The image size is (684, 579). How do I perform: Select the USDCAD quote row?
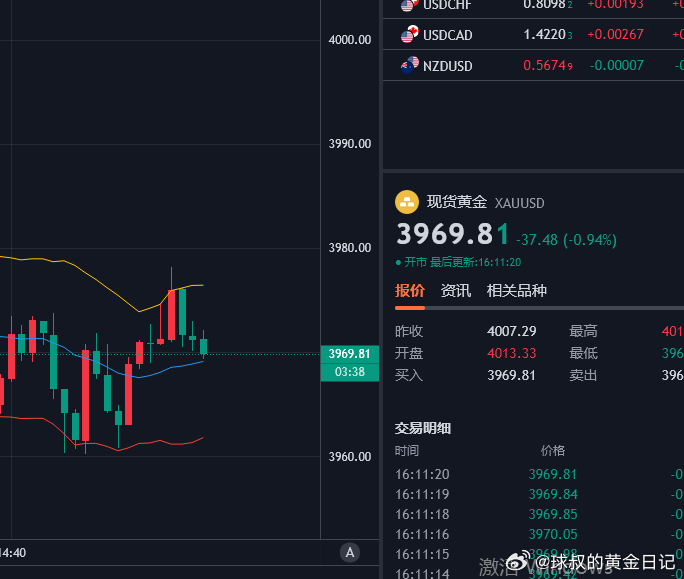[533, 34]
